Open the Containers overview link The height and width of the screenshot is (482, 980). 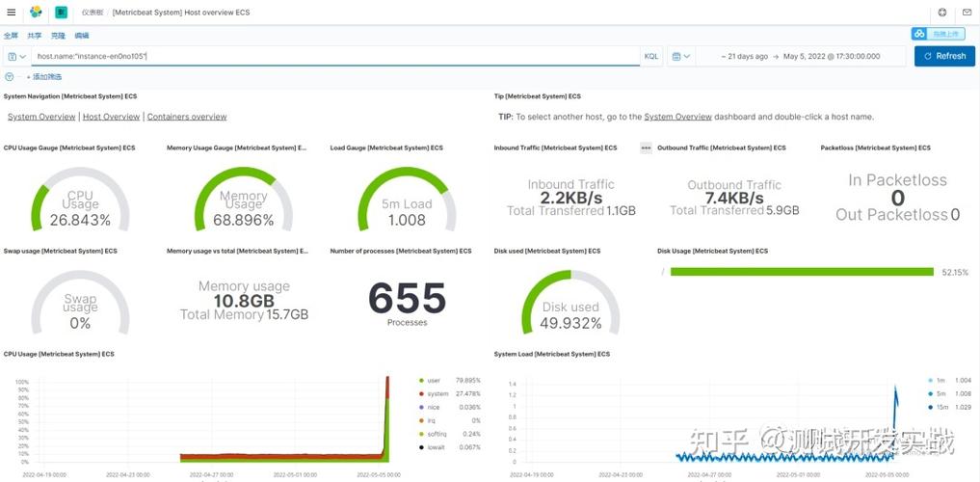pyautogui.click(x=187, y=117)
